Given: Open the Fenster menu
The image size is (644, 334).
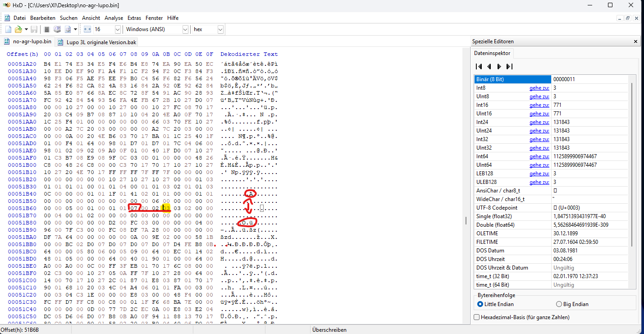Looking at the screenshot, I should (155, 18).
